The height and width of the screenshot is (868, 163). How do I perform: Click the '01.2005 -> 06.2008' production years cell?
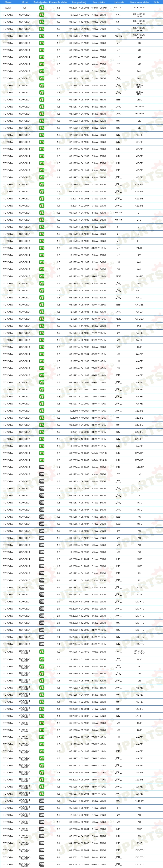coord(79,7)
